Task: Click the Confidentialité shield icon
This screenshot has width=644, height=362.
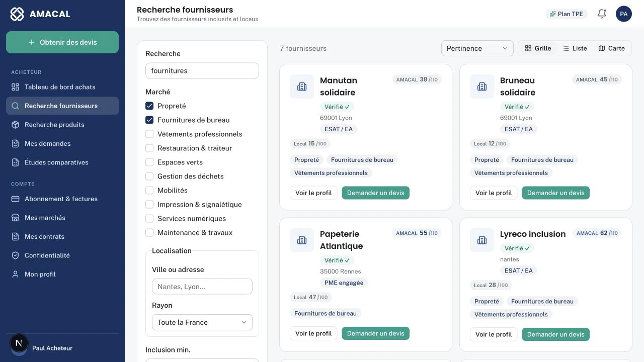Action: [16, 255]
